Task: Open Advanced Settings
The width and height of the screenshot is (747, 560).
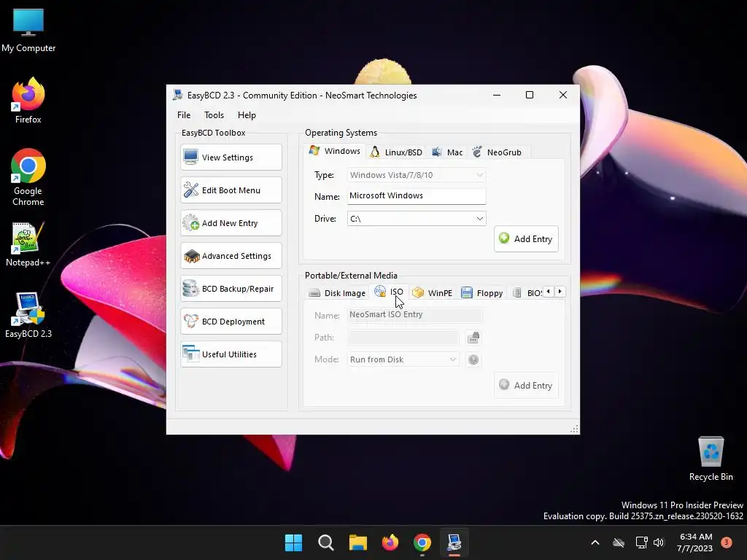Action: point(231,256)
